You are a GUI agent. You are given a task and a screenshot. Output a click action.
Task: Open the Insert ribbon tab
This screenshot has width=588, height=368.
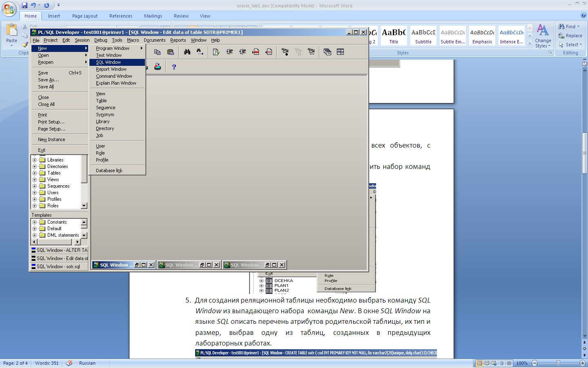pyautogui.click(x=54, y=16)
